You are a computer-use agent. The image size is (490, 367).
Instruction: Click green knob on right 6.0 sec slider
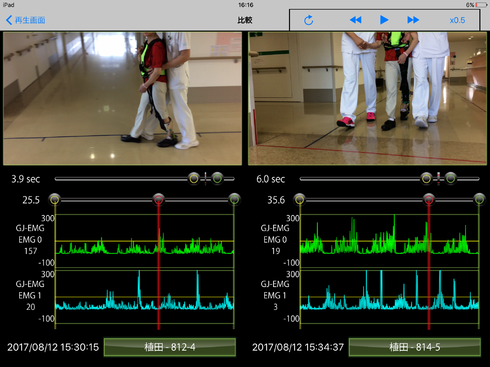coord(450,179)
